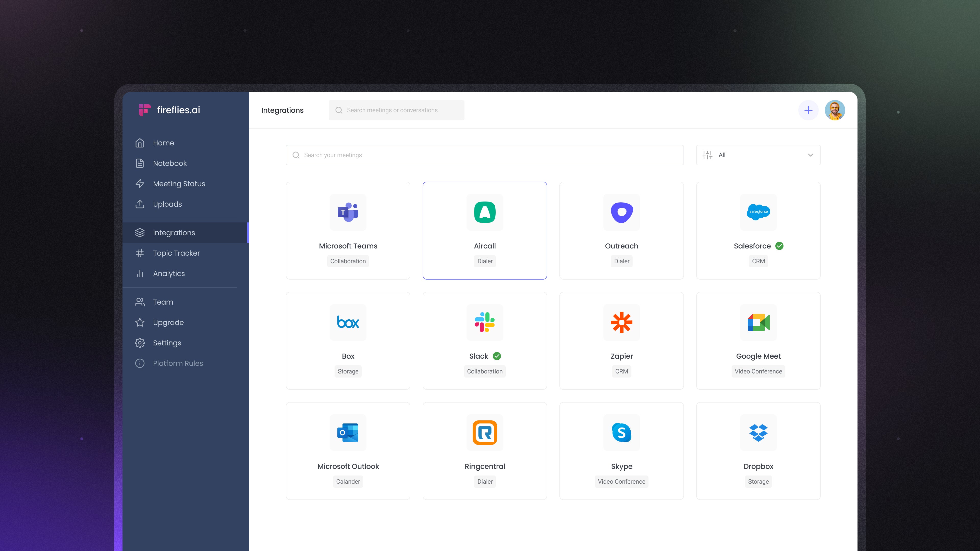
Task: Click the Settings gear icon
Action: [x=140, y=343]
